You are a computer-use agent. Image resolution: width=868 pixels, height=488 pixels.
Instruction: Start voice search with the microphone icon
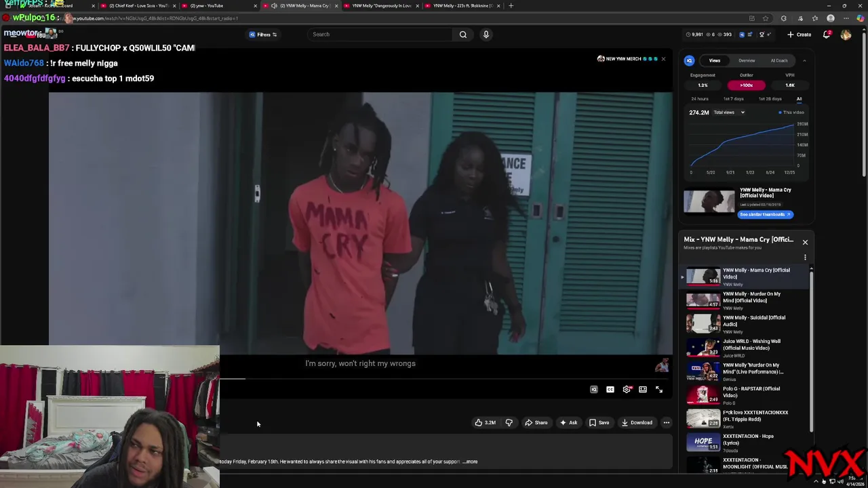486,35
